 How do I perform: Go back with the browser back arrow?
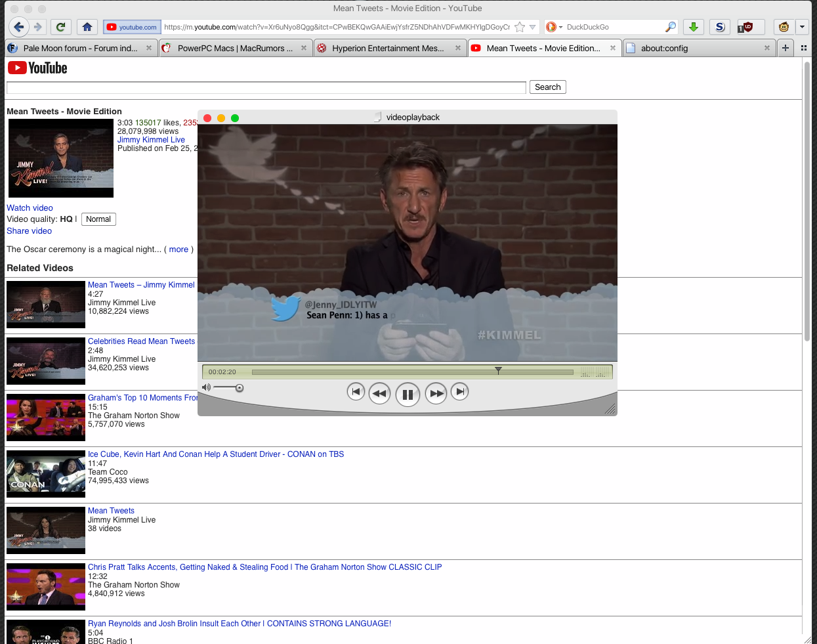[x=18, y=27]
